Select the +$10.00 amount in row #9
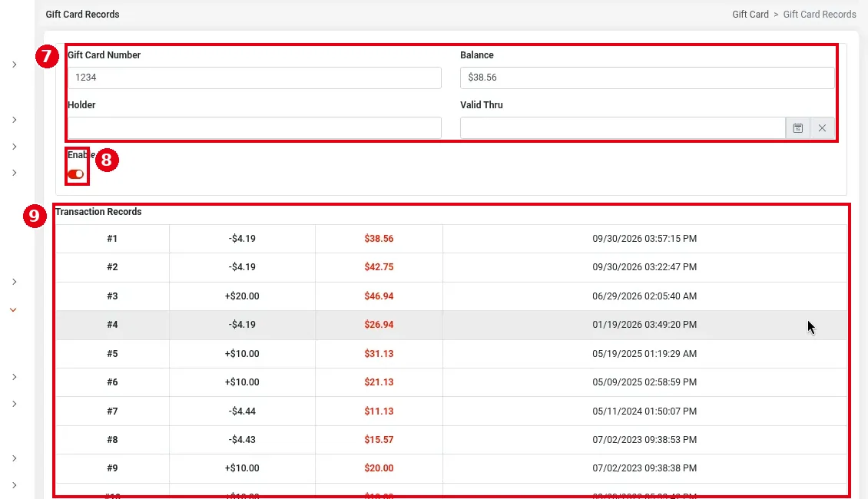This screenshot has height=499, width=868. click(242, 468)
